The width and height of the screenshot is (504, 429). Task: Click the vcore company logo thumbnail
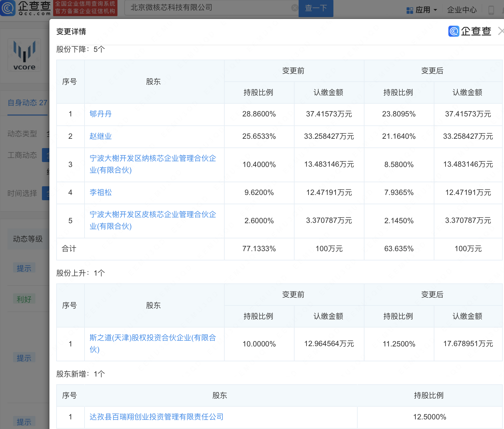[24, 55]
